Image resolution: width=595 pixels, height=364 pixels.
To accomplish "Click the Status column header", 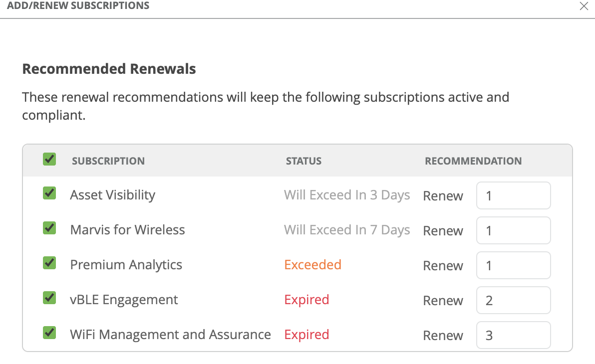I will pos(303,161).
